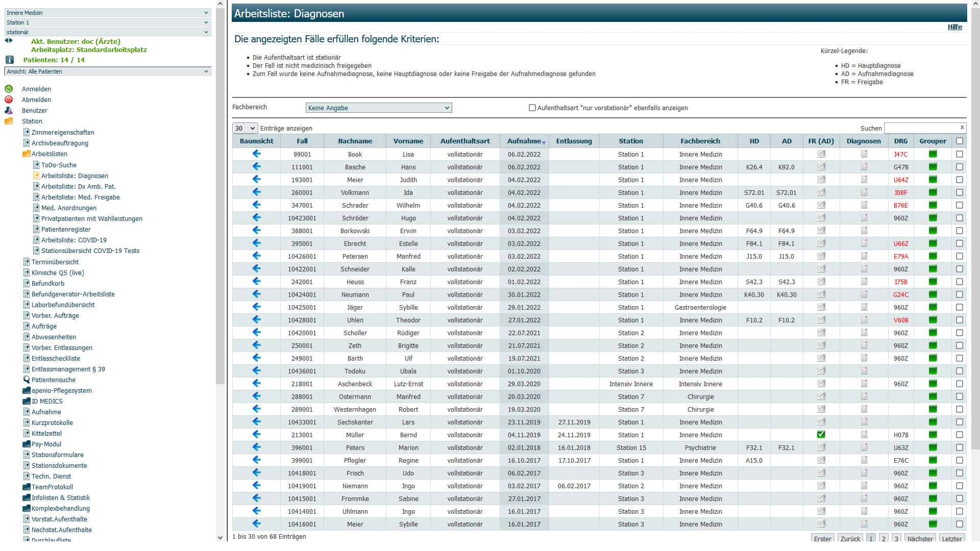Enable 'nur vorstationär' ebenfalls anzeigen checkbox
This screenshot has width=980, height=551.
coord(532,108)
